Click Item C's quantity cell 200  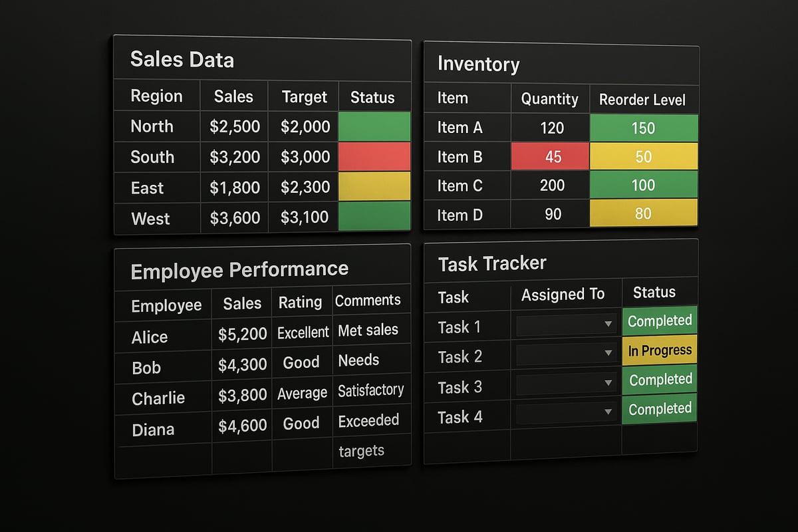(x=552, y=186)
